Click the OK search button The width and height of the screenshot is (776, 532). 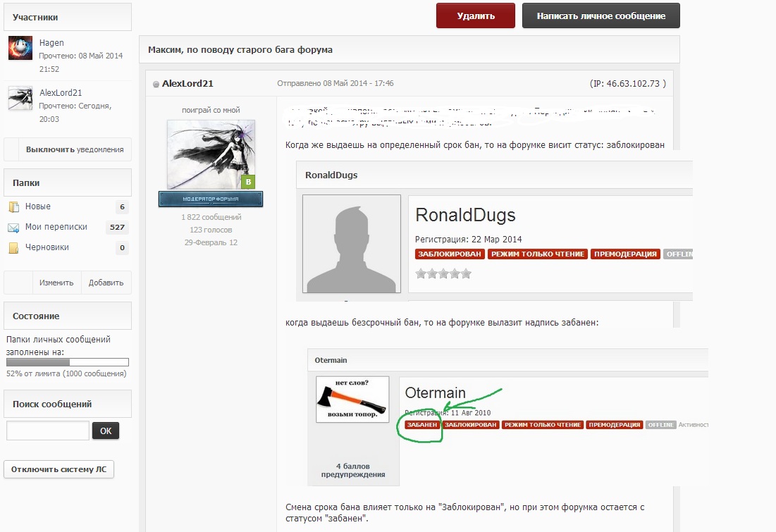click(x=106, y=431)
